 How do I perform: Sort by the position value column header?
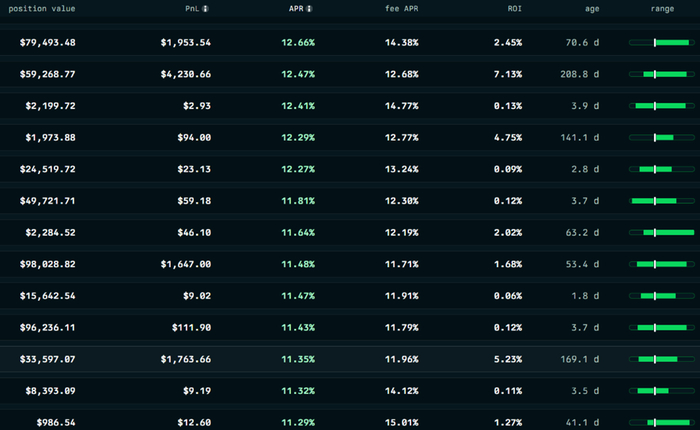tap(39, 9)
